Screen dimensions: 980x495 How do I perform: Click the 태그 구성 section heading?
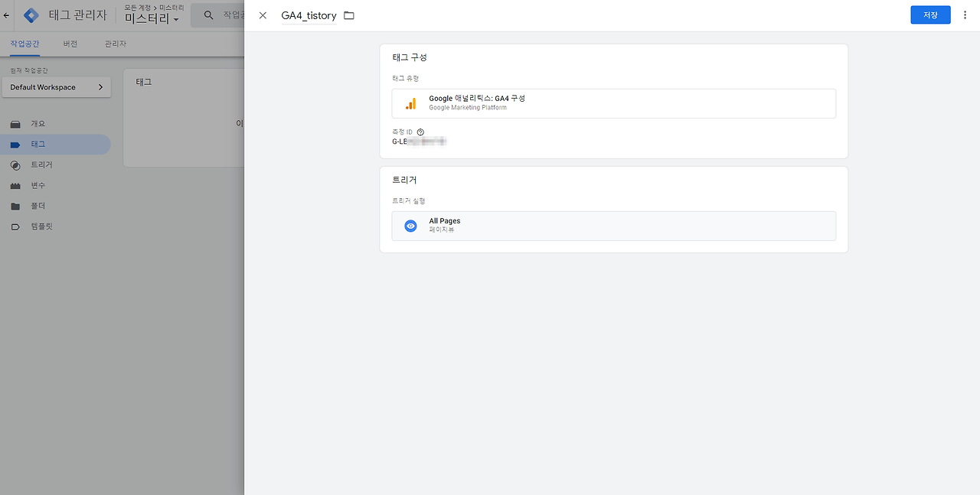410,57
